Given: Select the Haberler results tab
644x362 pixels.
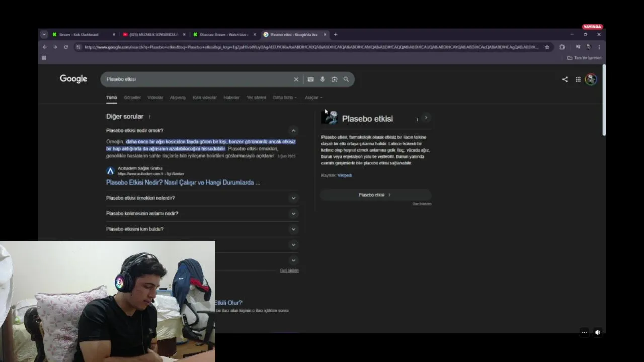Looking at the screenshot, I should (x=231, y=97).
